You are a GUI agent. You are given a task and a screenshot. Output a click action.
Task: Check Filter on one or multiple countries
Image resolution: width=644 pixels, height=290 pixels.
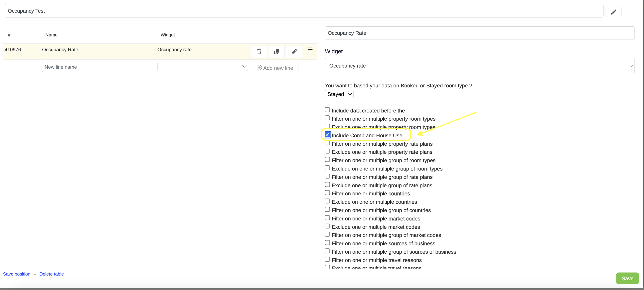(327, 193)
